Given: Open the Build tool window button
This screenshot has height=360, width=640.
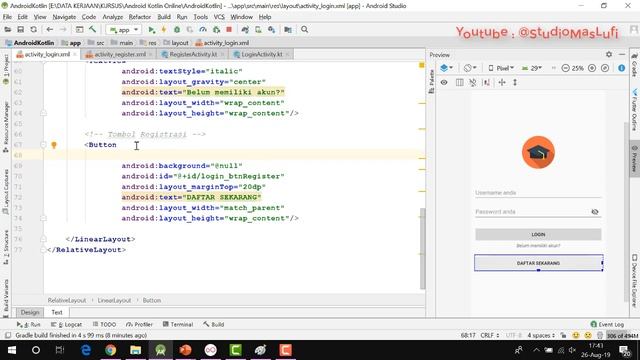Looking at the screenshot, I should (x=213, y=324).
